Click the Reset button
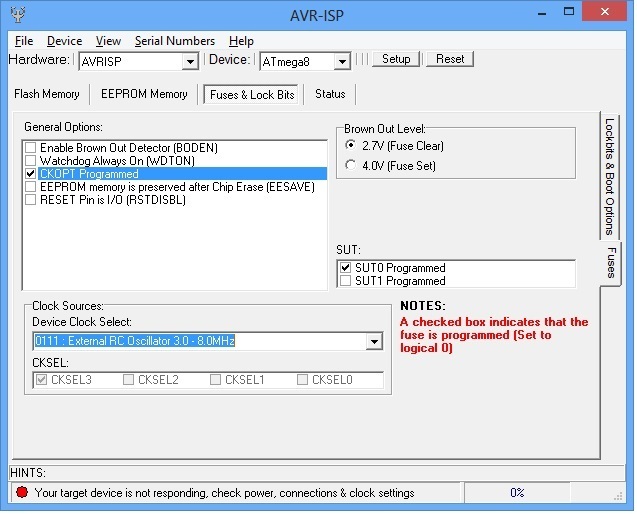 (450, 59)
